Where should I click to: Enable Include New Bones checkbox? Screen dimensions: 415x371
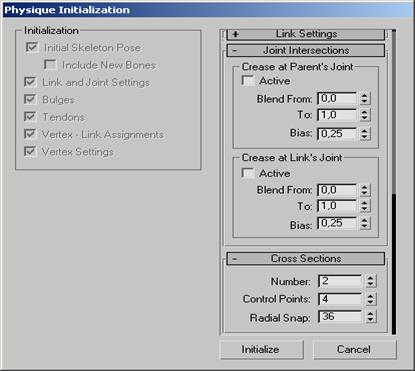pyautogui.click(x=50, y=65)
